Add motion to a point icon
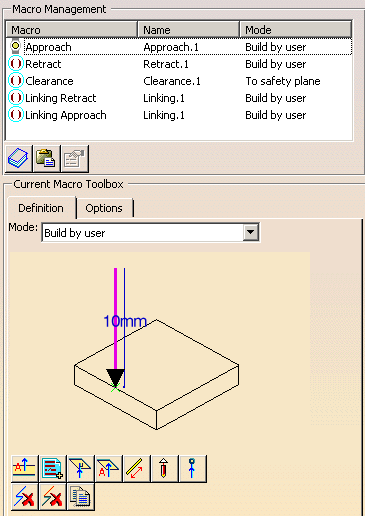 click(193, 468)
